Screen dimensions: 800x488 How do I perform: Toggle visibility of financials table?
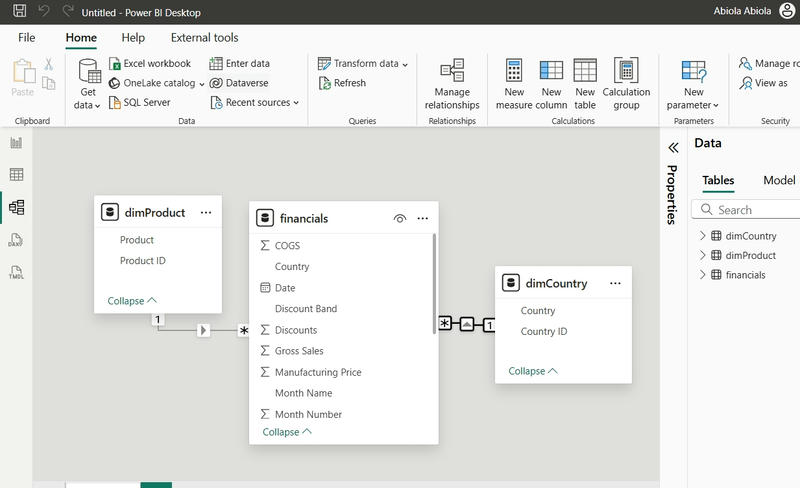pos(400,218)
